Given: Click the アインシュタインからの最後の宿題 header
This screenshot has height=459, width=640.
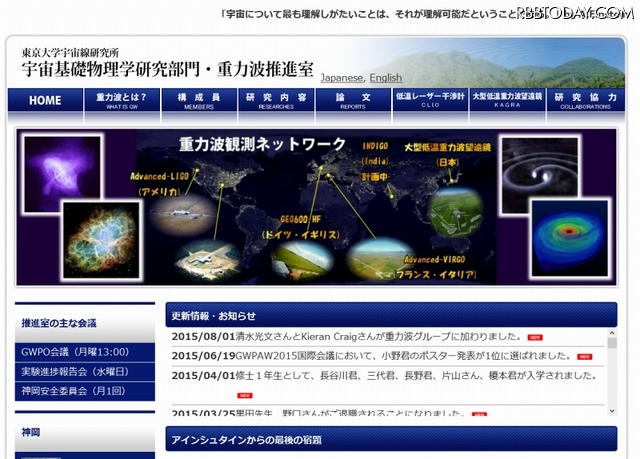Looking at the screenshot, I should coord(391,439).
